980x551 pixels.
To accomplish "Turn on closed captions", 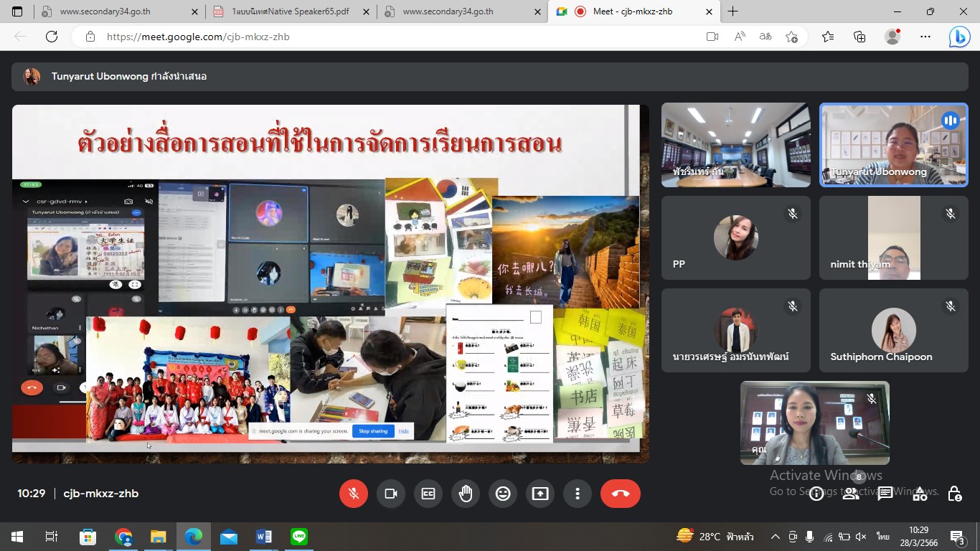I will point(428,494).
